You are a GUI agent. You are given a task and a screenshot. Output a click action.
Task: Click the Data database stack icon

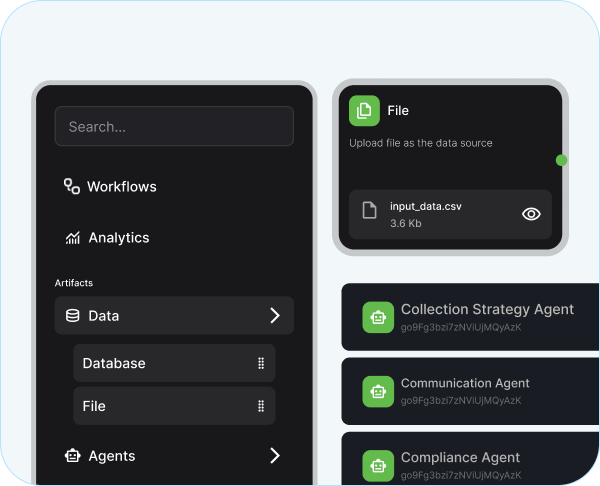(x=72, y=316)
